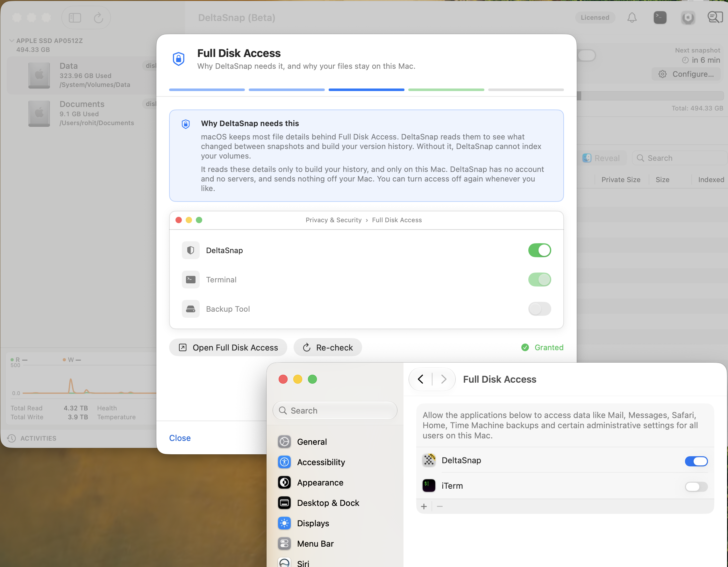The width and height of the screenshot is (728, 567).
Task: Open the terminal icon in DeltaSnap toolbar
Action: (x=660, y=17)
